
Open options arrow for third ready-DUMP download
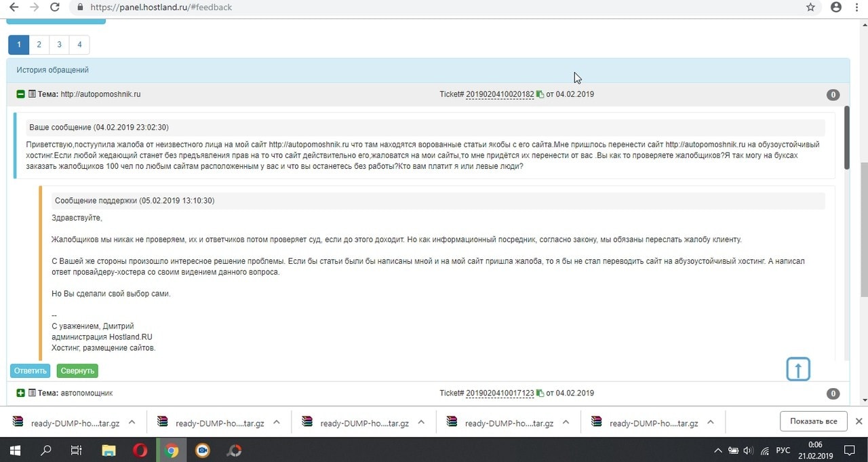(x=421, y=422)
